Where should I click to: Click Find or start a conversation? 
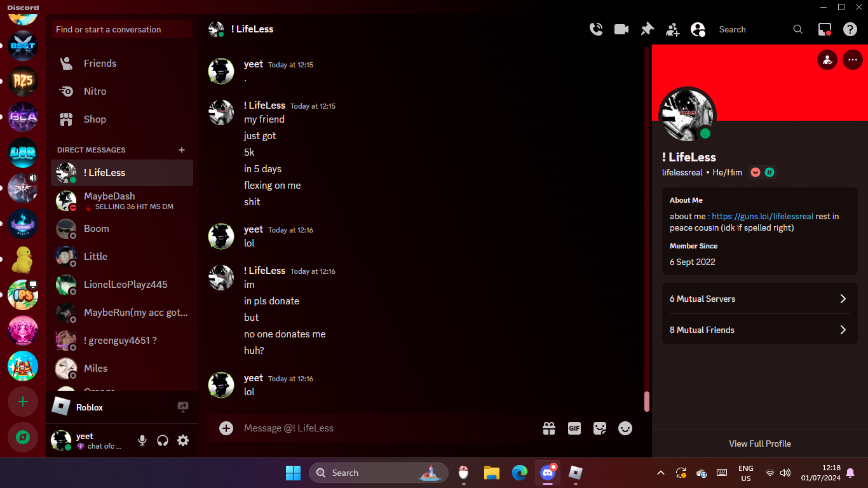pyautogui.click(x=122, y=29)
